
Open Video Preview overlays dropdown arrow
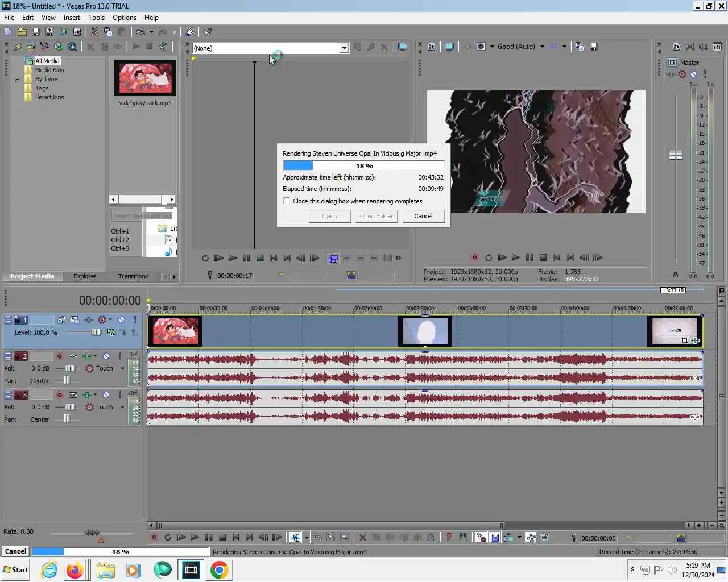click(564, 47)
